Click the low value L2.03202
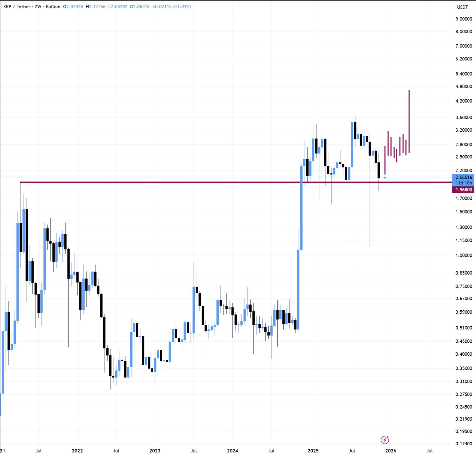 [x=117, y=7]
